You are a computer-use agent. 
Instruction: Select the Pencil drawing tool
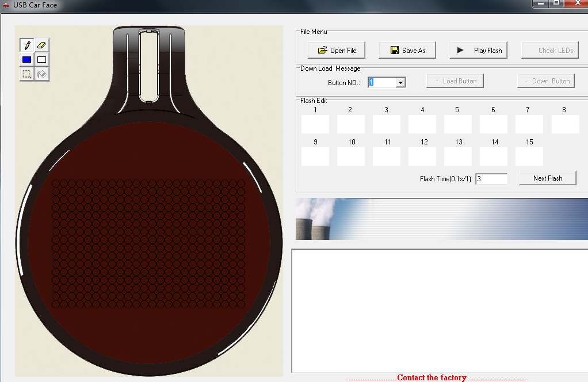[26, 44]
